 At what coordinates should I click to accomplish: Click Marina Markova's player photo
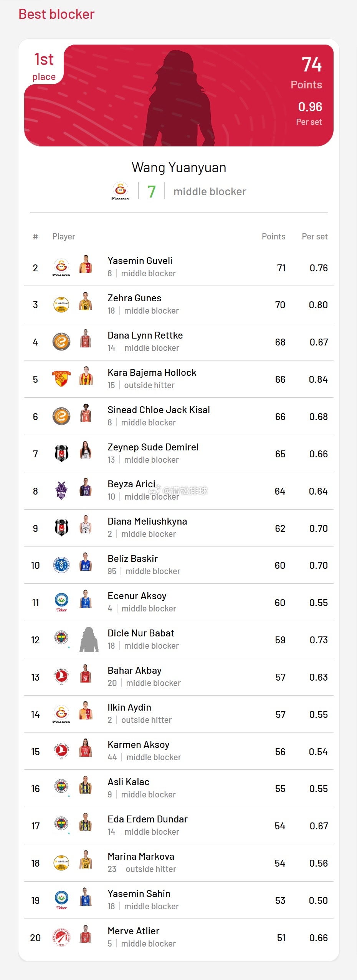pos(86,860)
